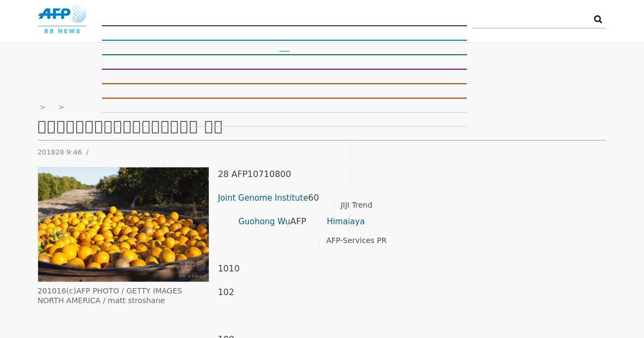Open the orange harvest photo
The width and height of the screenshot is (644, 338).
coord(123,224)
